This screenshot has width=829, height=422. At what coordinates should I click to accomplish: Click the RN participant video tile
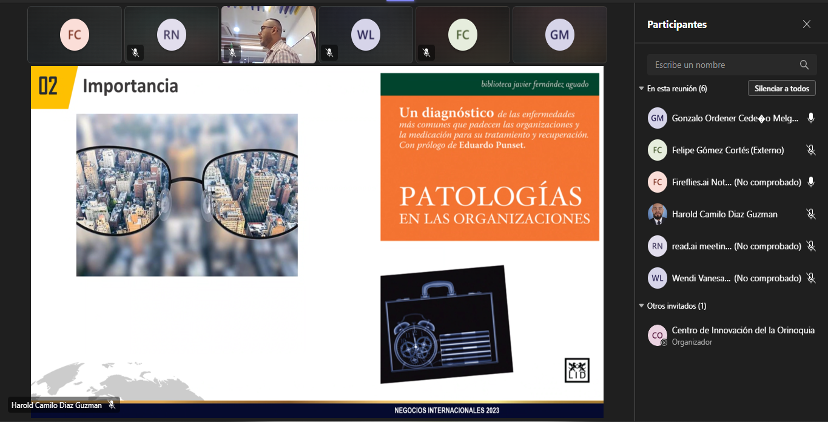[x=171, y=35]
